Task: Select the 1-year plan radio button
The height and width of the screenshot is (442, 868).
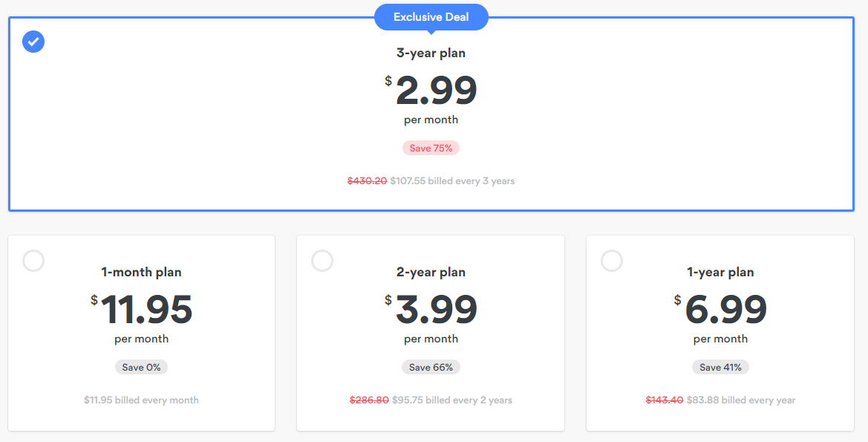Action: pos(612,261)
